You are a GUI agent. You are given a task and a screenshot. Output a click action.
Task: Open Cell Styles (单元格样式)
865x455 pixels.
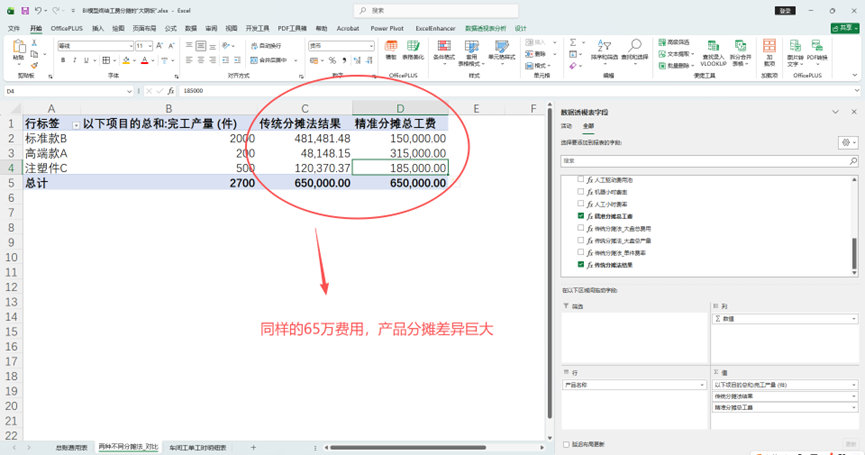(501, 51)
